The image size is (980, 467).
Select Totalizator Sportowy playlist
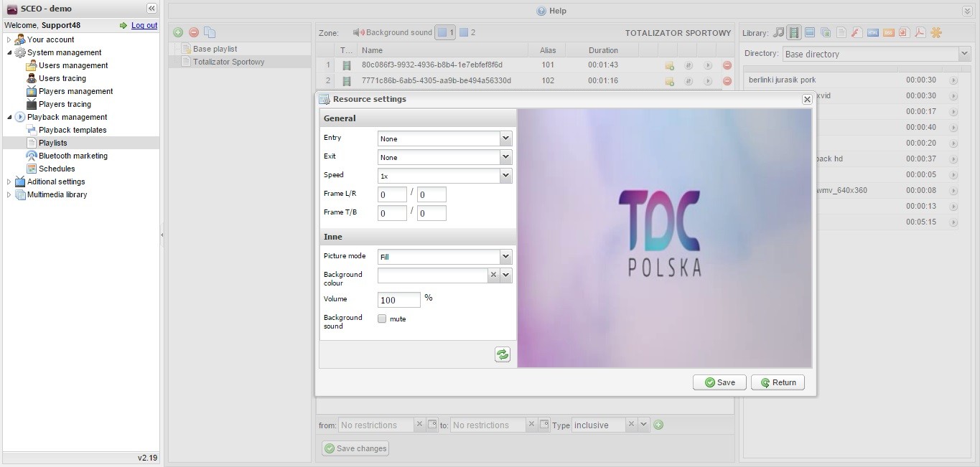coord(228,62)
